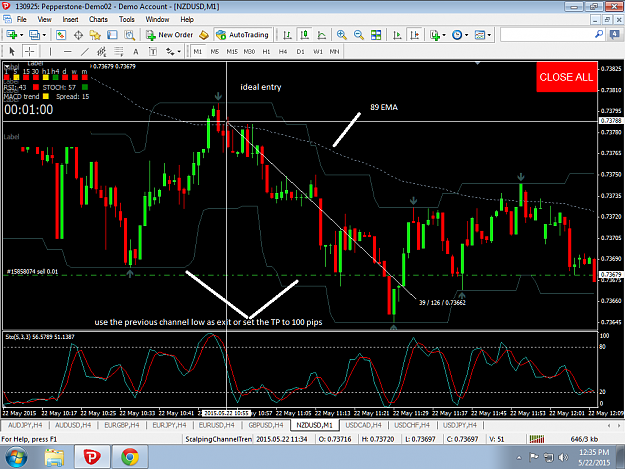Select the text 'A' tool
Screen dimensions: 625x469
coord(136,51)
